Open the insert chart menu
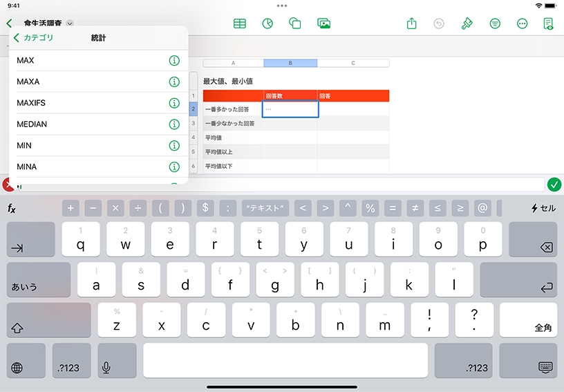564x392 pixels. coord(267,24)
